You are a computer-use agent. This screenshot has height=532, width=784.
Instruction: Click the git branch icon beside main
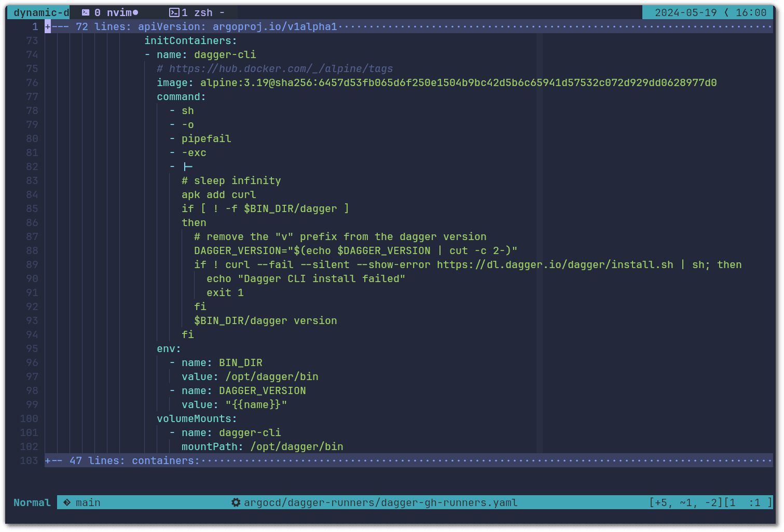[67, 502]
